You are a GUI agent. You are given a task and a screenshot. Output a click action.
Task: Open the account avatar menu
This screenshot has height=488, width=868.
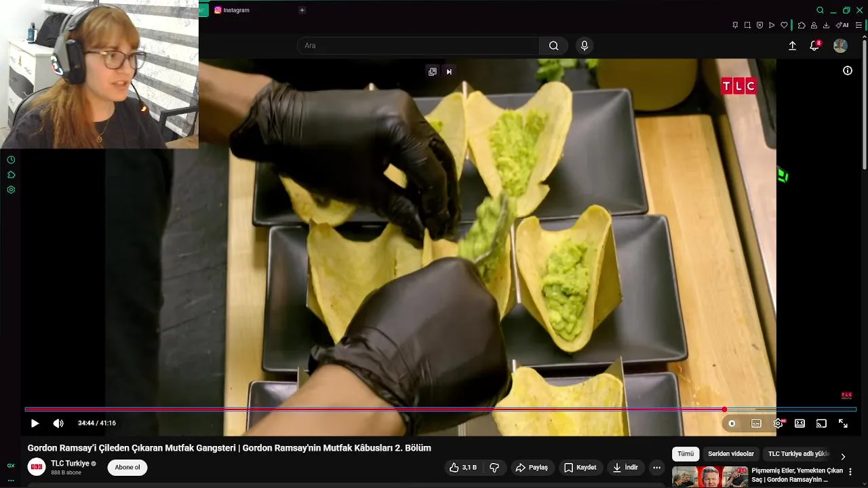pos(840,45)
